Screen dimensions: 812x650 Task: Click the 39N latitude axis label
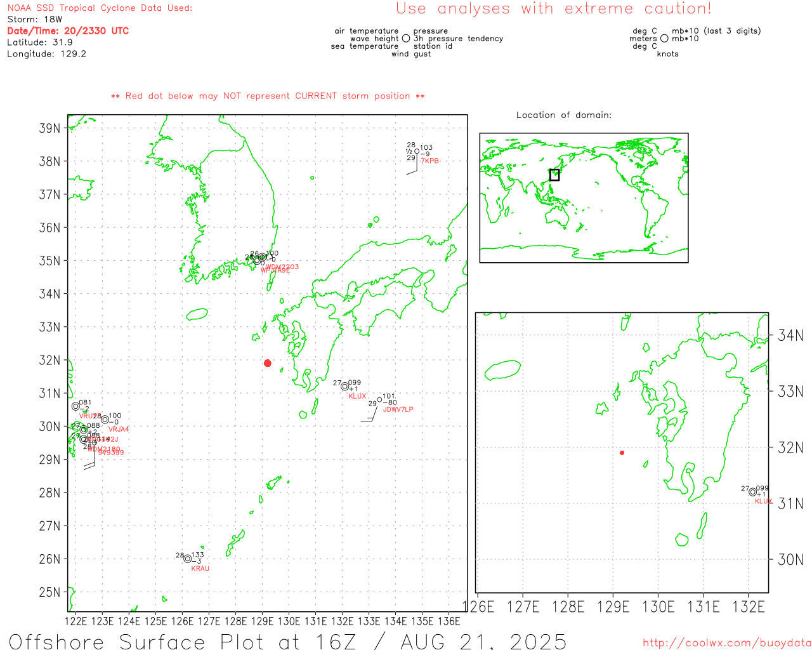coord(49,128)
